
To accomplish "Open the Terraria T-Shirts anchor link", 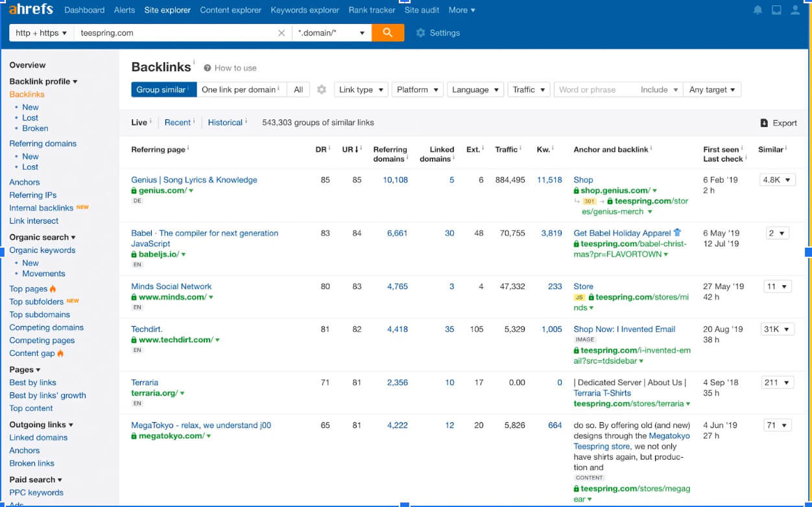I will tap(603, 393).
